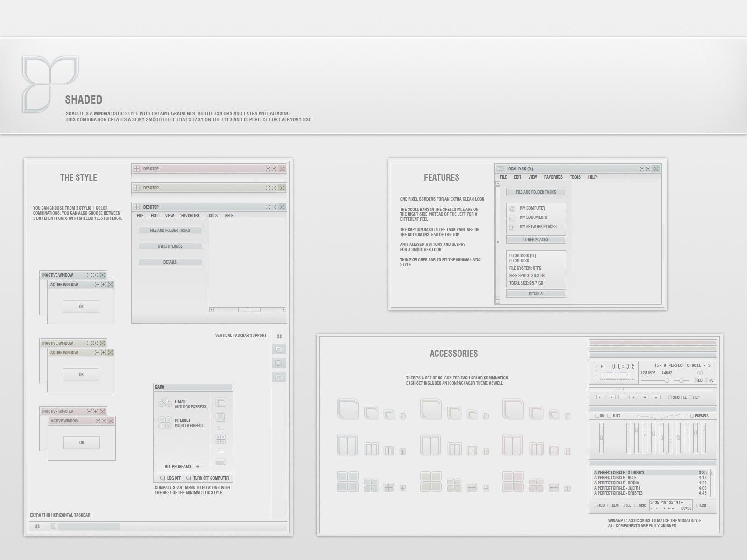Toggle the Shuffle checkbox in Winamp
Viewport: 747px width, 560px height.
point(670,397)
